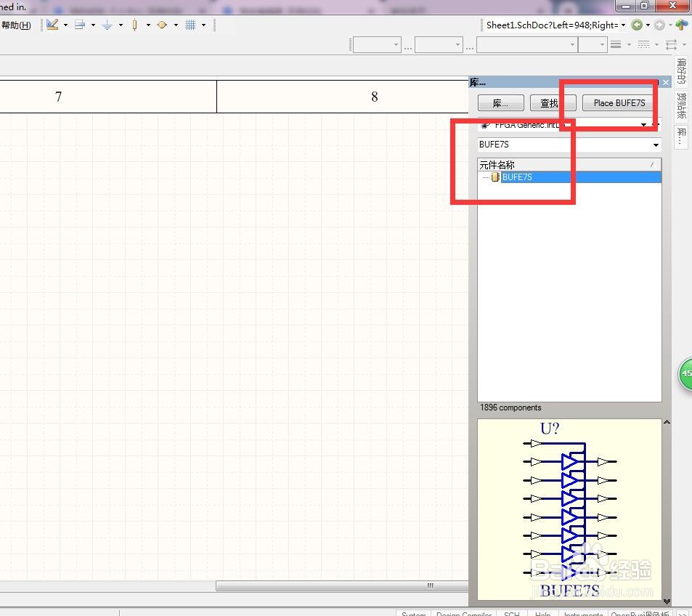692x616 pixels.
Task: Click the preview scroll down arrow
Action: pyautogui.click(x=667, y=601)
